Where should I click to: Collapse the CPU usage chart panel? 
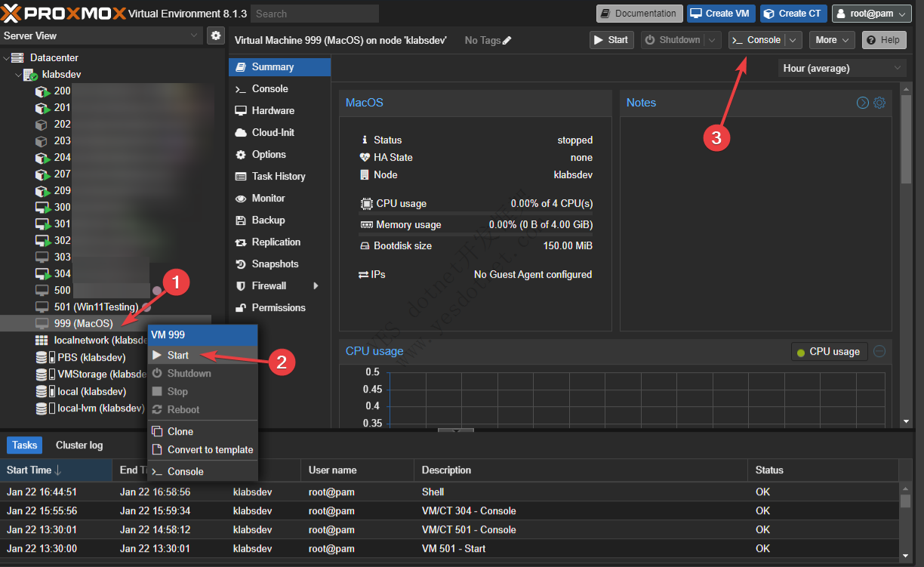click(879, 351)
